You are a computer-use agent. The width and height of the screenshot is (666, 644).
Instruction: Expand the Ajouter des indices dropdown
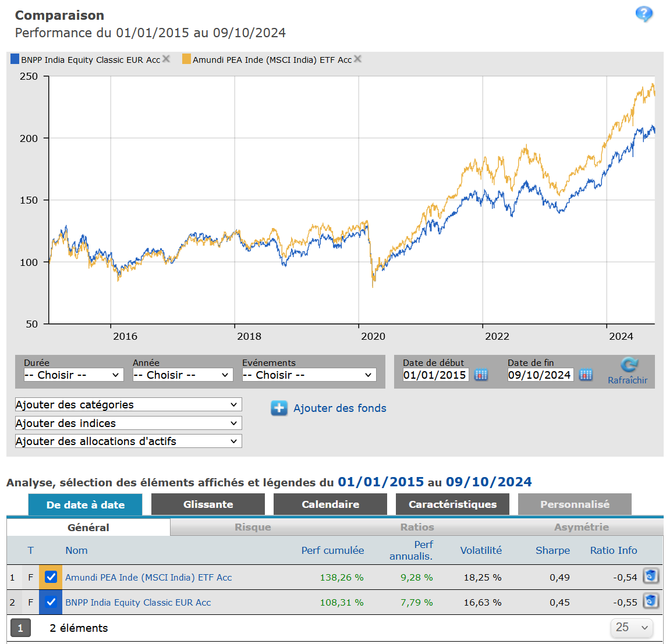click(128, 424)
